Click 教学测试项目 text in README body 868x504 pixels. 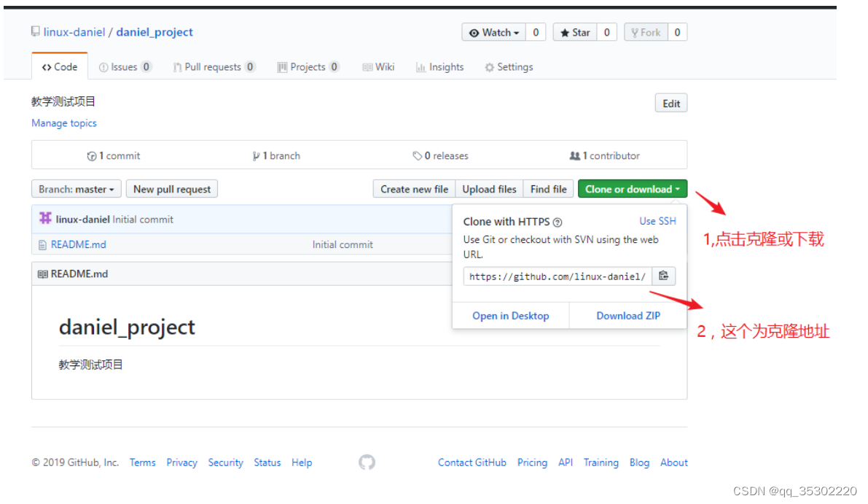click(x=91, y=365)
